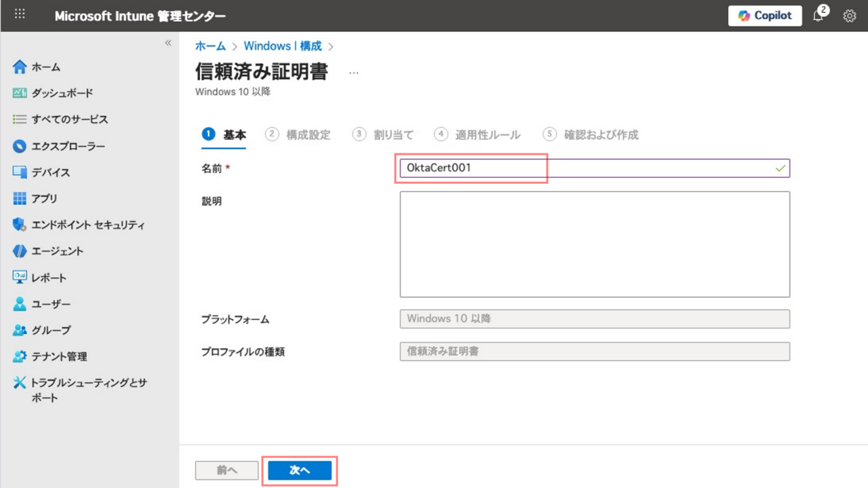868x488 pixels.
Task: Collapse the left navigation sidebar
Action: [x=168, y=43]
